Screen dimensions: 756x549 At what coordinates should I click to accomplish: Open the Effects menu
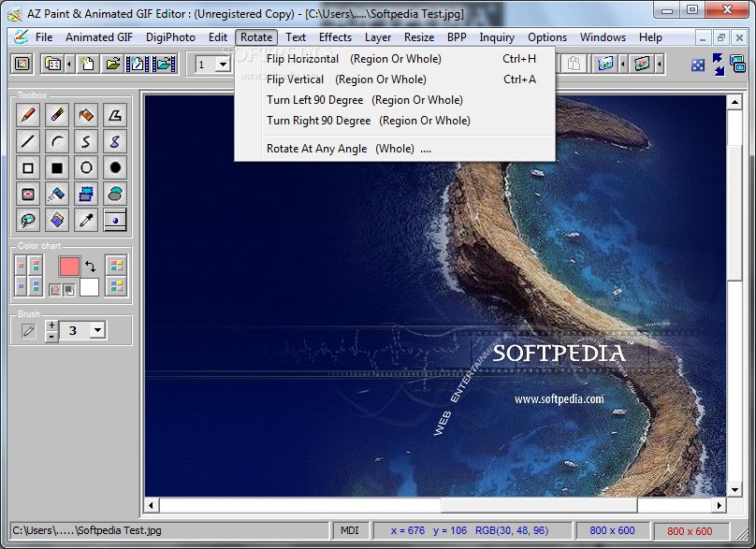coord(335,37)
